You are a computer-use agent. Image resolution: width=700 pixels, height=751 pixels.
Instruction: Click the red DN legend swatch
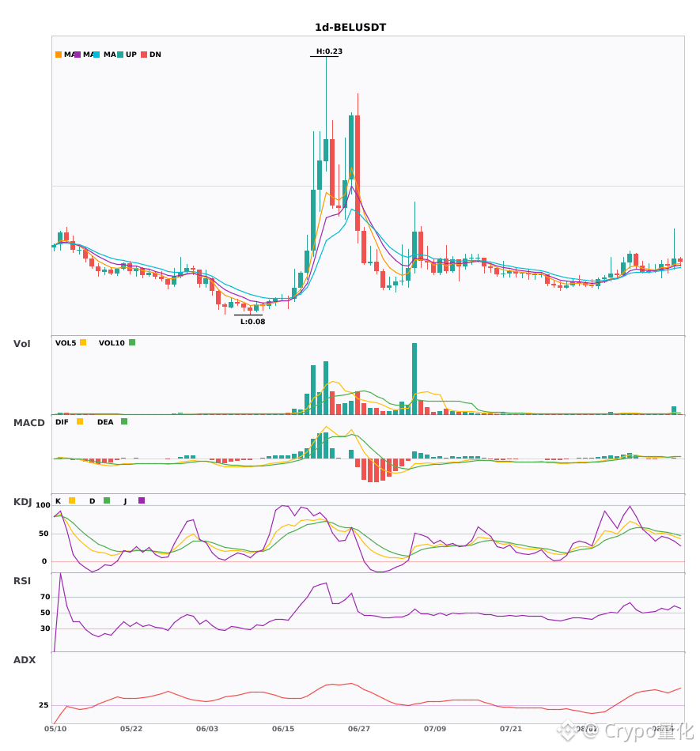pos(144,55)
